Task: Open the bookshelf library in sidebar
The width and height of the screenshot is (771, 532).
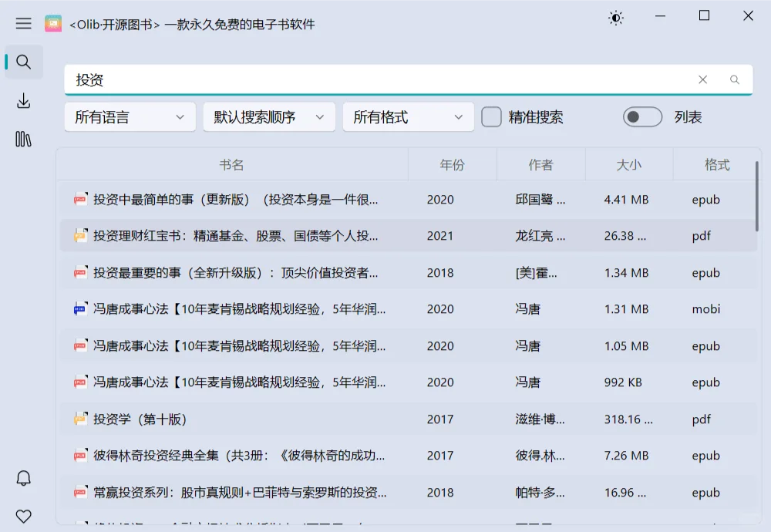Action: [24, 139]
